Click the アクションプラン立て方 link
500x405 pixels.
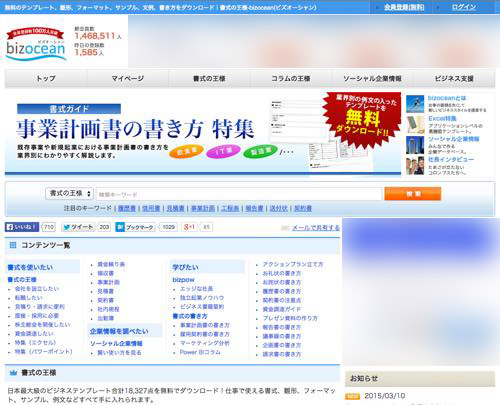(293, 264)
